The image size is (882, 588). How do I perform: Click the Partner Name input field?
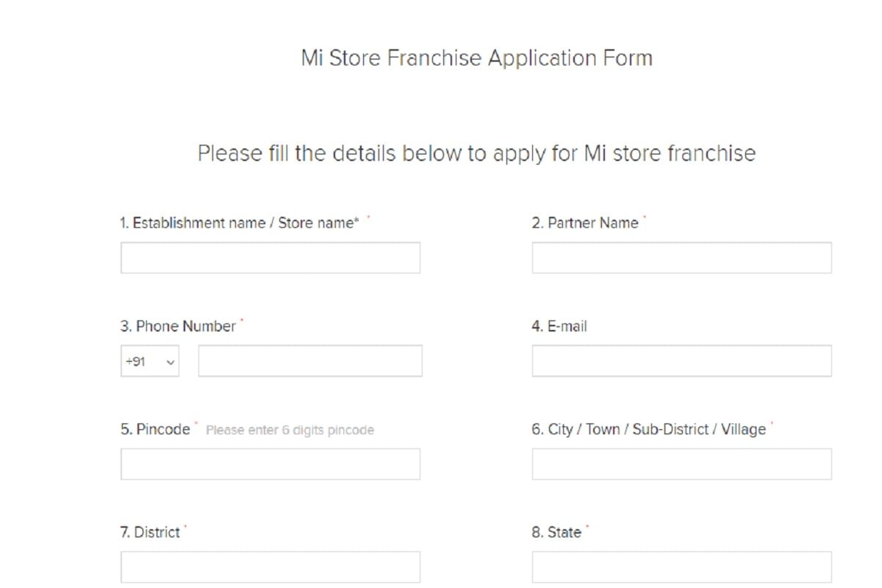click(681, 257)
